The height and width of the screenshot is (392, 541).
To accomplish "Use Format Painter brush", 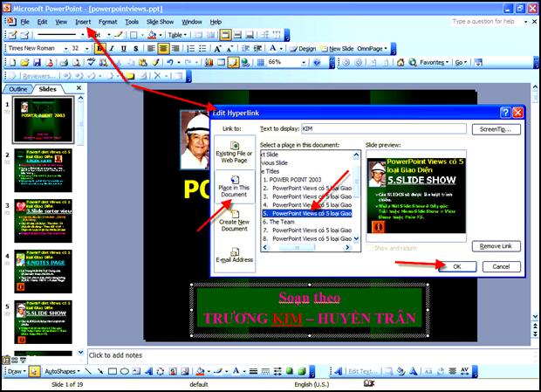I will [155, 63].
